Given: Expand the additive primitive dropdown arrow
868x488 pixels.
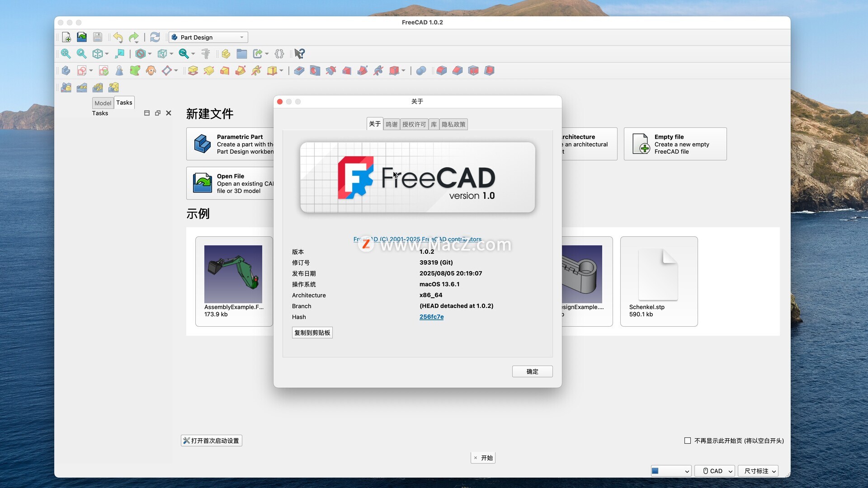Looking at the screenshot, I should [281, 70].
